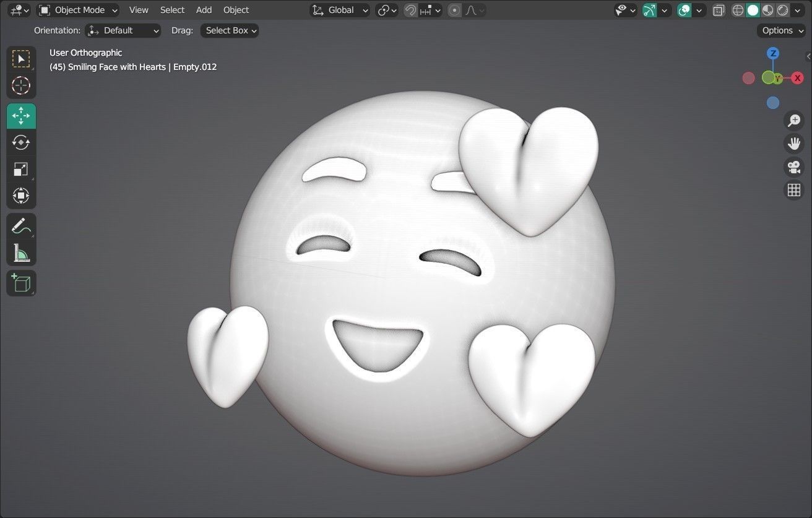812x518 pixels.
Task: Select the Transform tool
Action: point(21,196)
